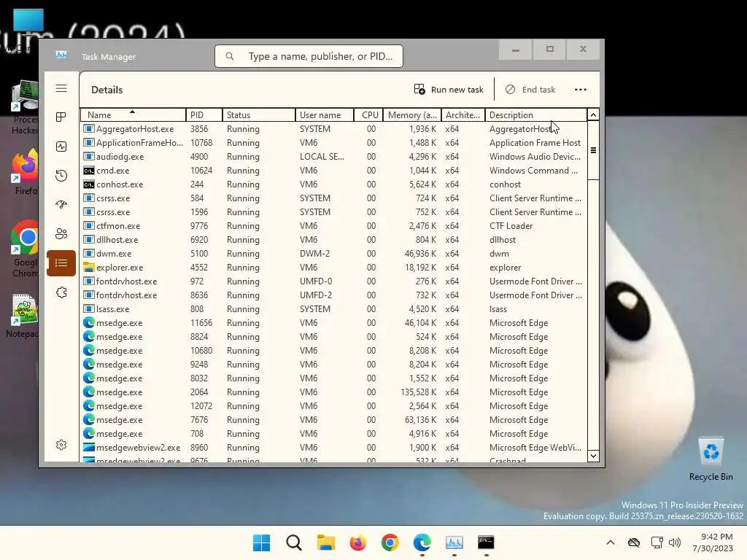The height and width of the screenshot is (560, 747).
Task: Sort by the Status column header
Action: (x=259, y=114)
